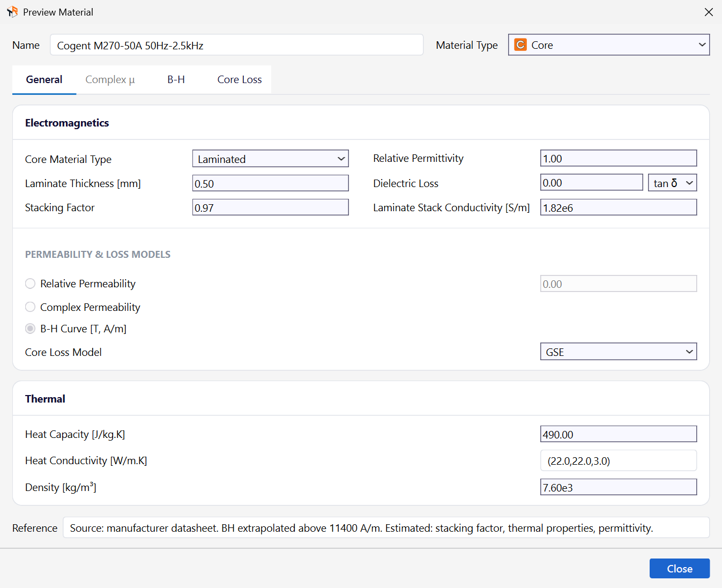Image resolution: width=722 pixels, height=588 pixels.
Task: Click the PERMEABILITY & LOSS MODELS label
Action: pyautogui.click(x=98, y=255)
